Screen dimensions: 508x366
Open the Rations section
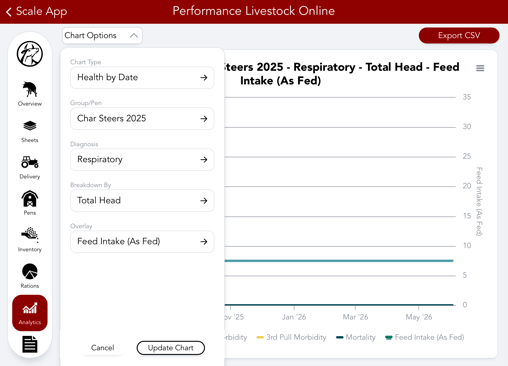click(30, 276)
